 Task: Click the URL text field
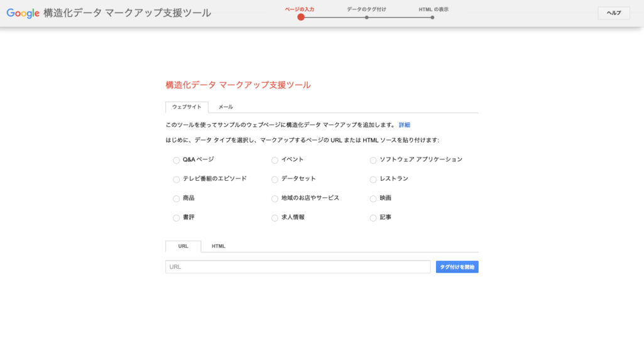pyautogui.click(x=298, y=267)
